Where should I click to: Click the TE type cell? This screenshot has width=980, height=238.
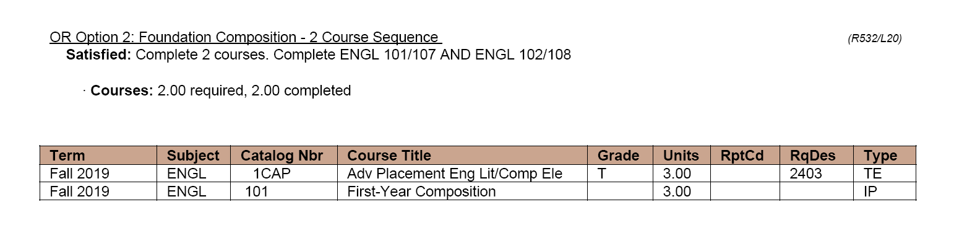(873, 174)
